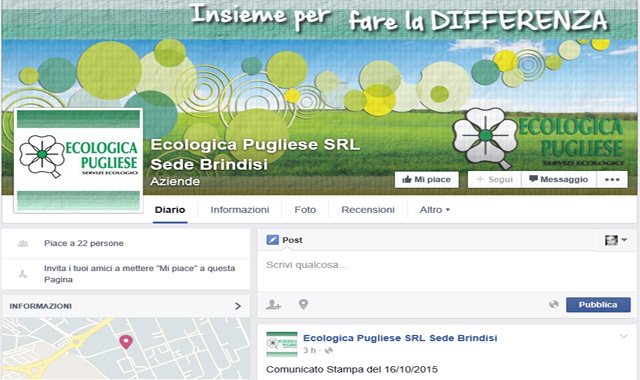Click the location pin icon in composer

(x=303, y=304)
